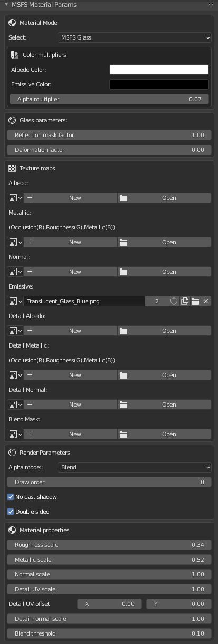Browse images for the Normal texture slot

15,272
